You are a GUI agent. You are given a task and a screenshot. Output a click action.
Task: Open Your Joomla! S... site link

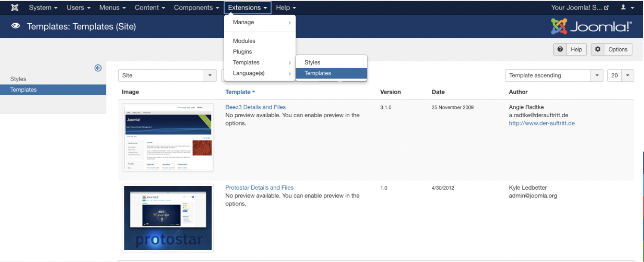580,7
